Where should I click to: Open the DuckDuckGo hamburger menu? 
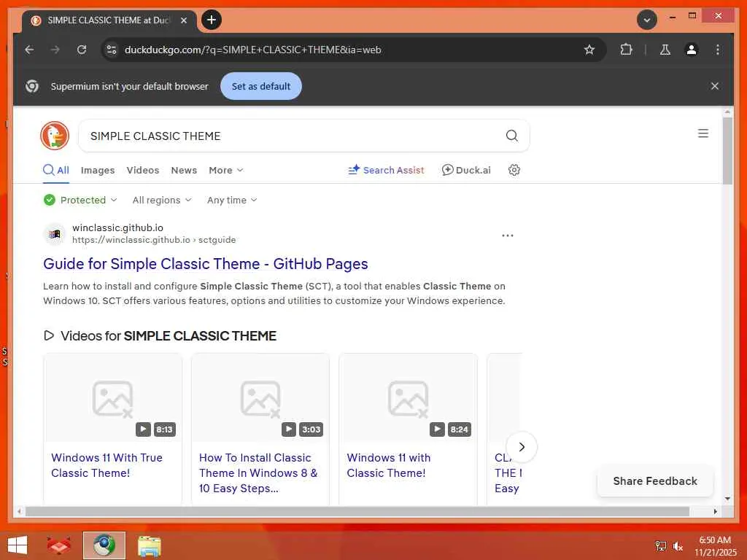703,133
